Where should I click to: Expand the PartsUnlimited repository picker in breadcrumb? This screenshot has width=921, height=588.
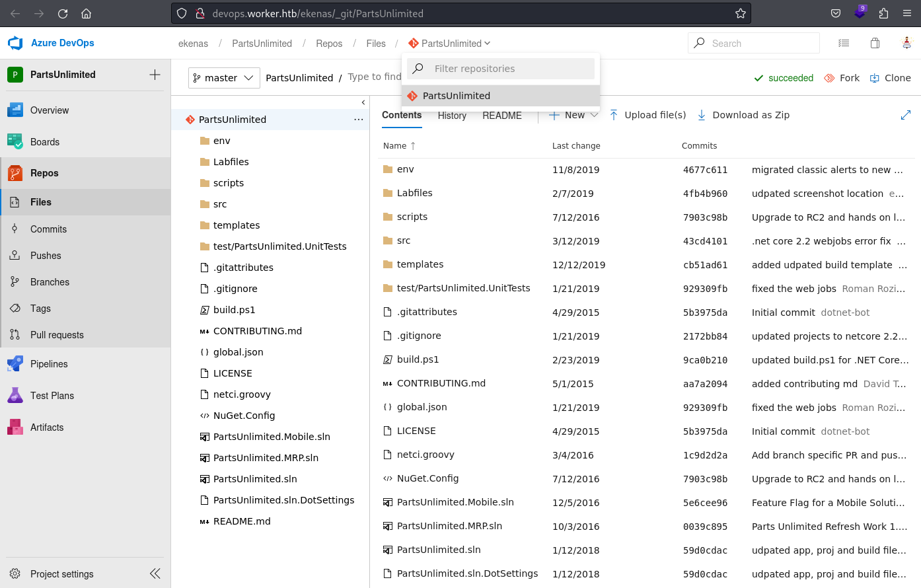coord(450,44)
